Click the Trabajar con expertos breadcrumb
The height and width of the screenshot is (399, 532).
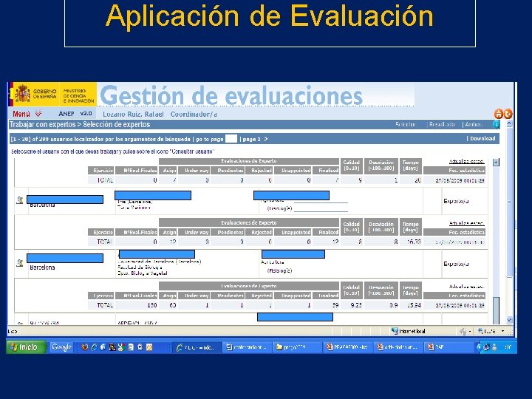(42, 125)
